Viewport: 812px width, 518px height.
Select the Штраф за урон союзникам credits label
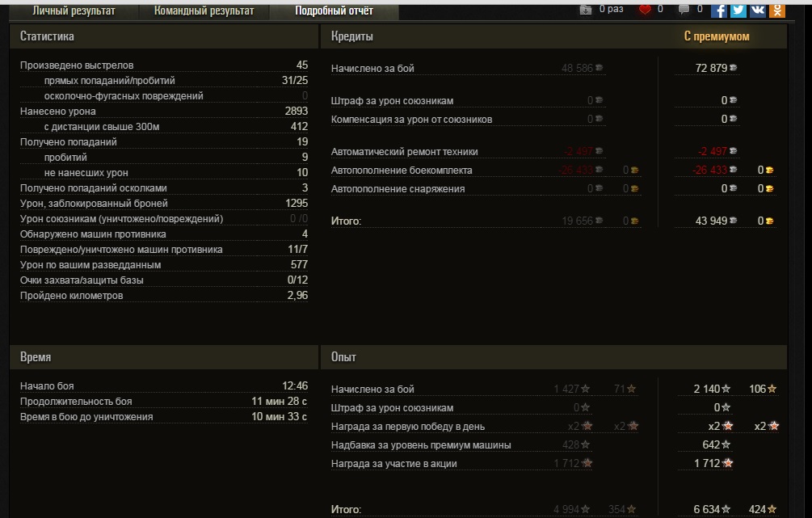[392, 101]
